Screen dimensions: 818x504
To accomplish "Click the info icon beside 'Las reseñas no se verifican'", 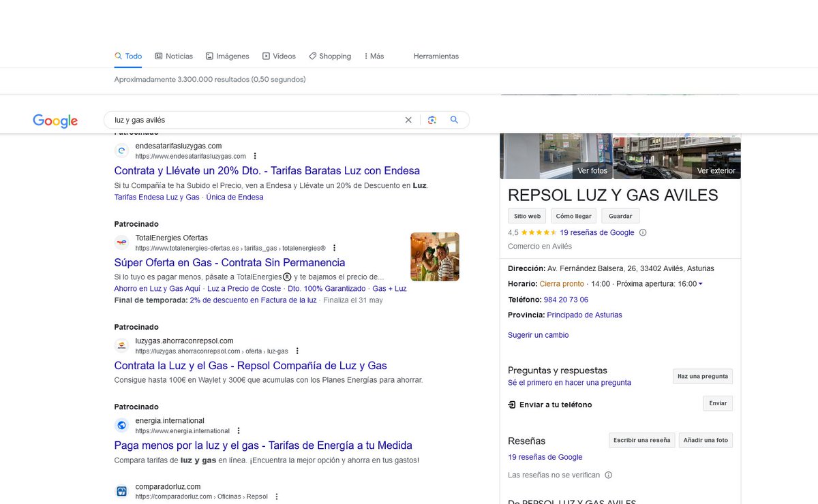I will 609,475.
